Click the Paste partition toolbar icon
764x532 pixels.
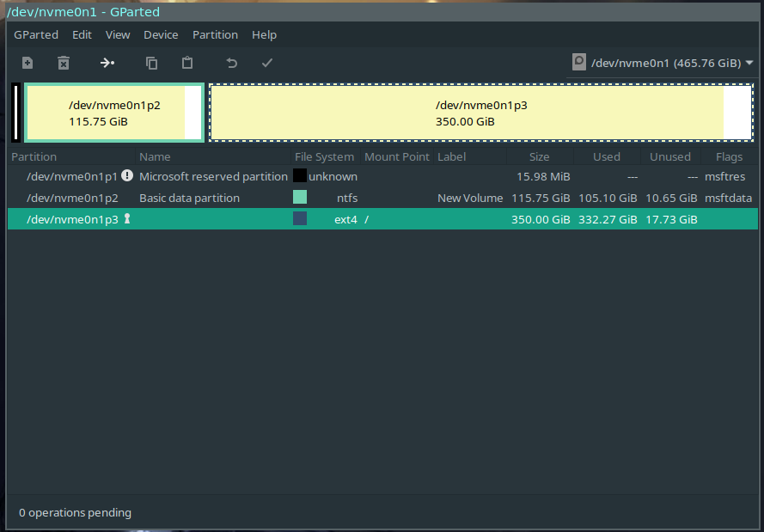pyautogui.click(x=187, y=63)
